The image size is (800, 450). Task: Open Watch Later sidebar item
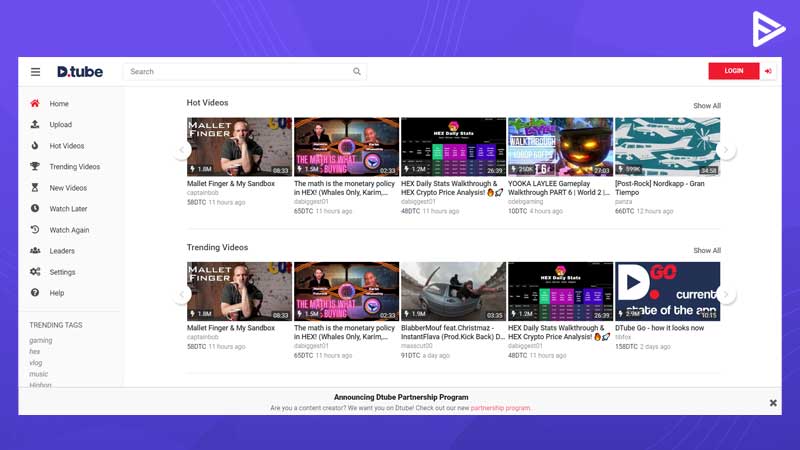(x=68, y=209)
